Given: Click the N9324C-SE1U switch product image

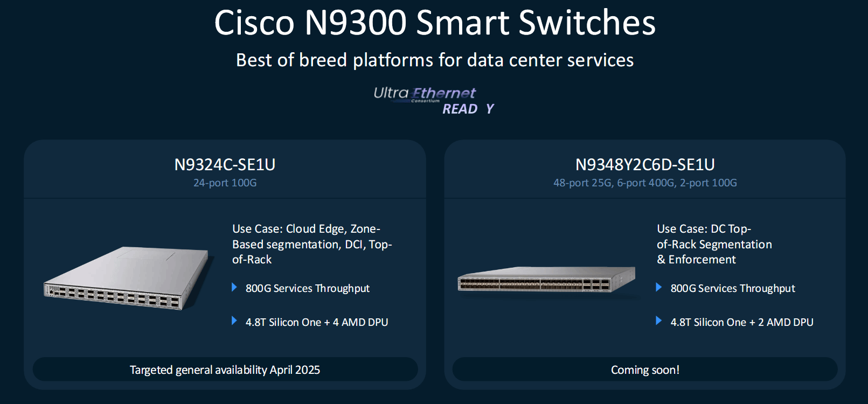Looking at the screenshot, I should click(x=127, y=278).
